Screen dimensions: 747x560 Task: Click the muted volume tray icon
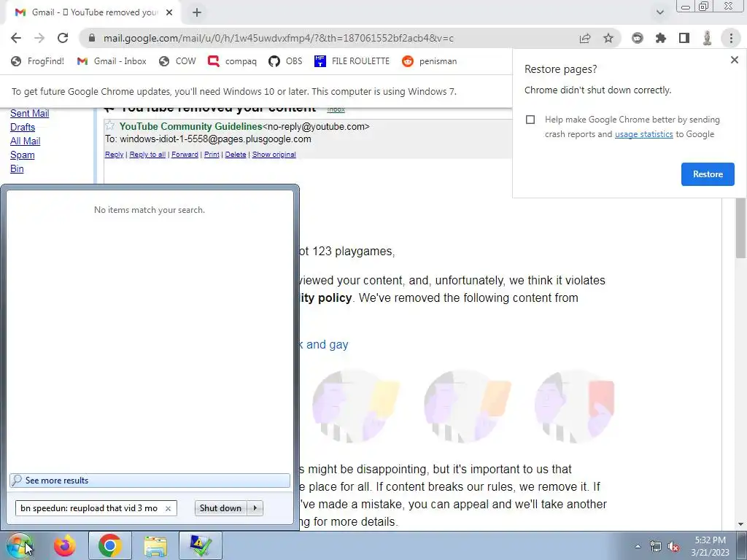[x=673, y=546]
